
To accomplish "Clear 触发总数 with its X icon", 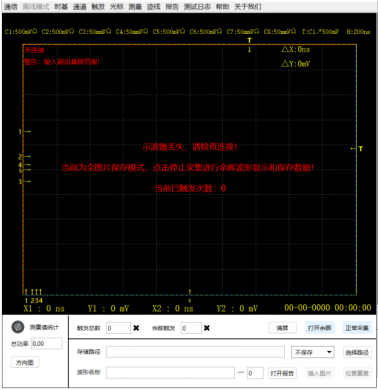I will (136, 328).
